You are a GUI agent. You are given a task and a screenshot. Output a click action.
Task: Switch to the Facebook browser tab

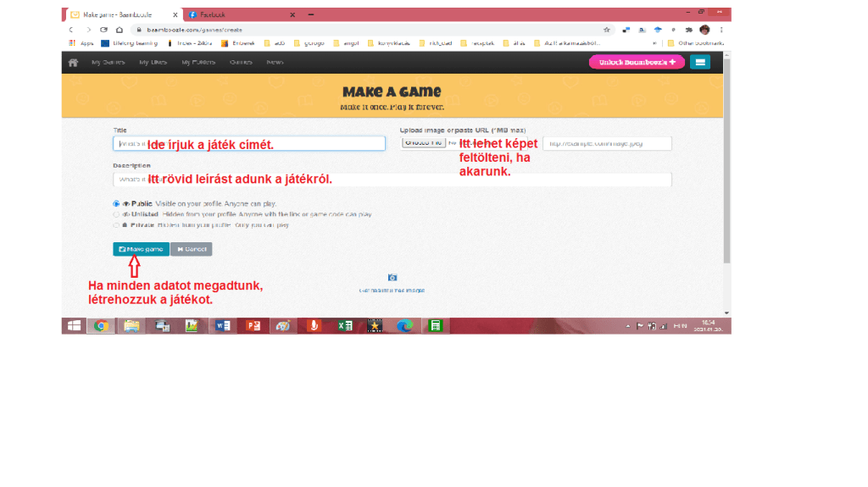[237, 14]
